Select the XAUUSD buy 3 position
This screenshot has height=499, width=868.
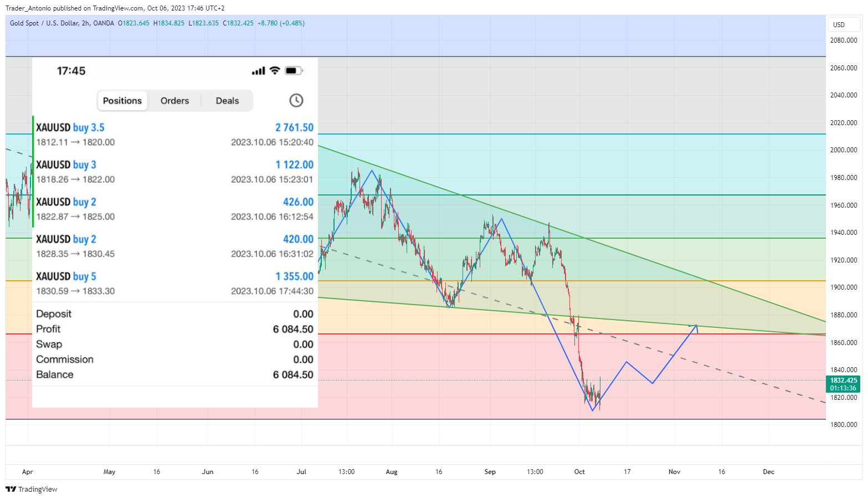coord(175,171)
